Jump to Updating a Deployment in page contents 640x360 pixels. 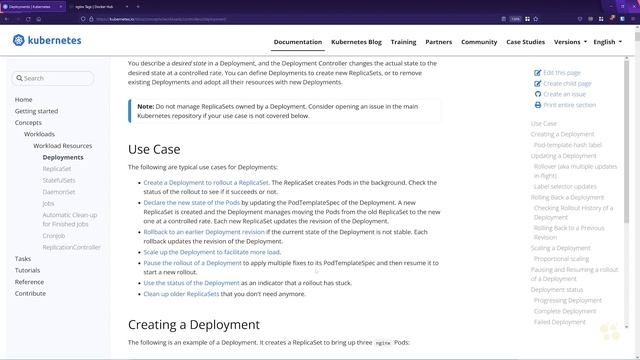coord(563,156)
